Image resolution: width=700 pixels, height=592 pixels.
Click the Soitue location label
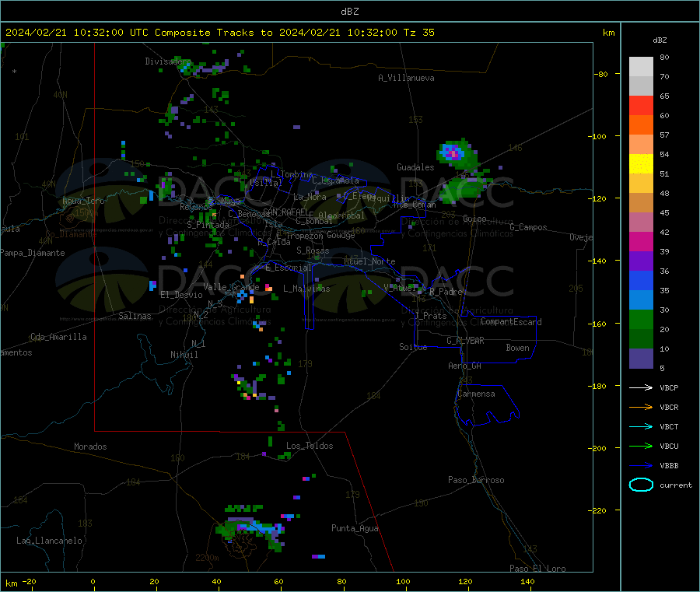[413, 347]
